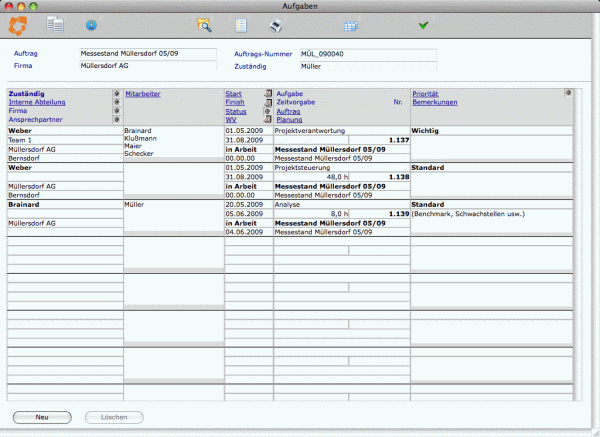Click employee Schecker in first record
The width and height of the screenshot is (600, 437).
(x=139, y=153)
